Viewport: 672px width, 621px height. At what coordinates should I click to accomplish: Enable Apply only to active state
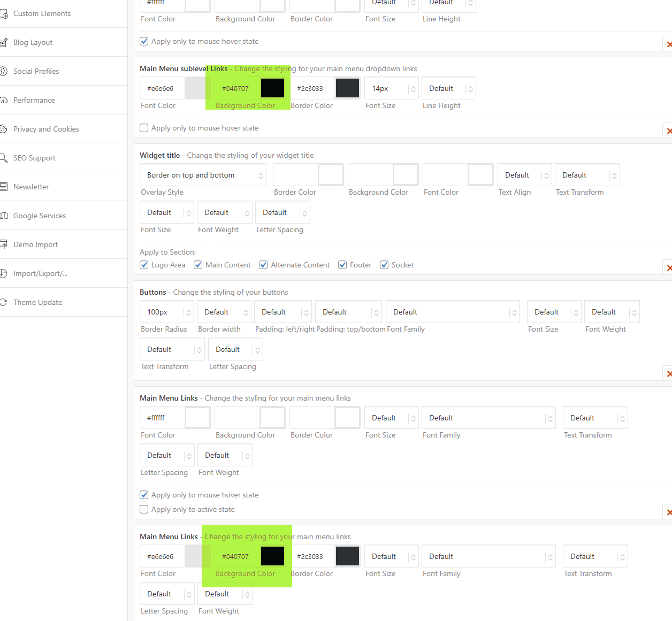[x=144, y=509]
